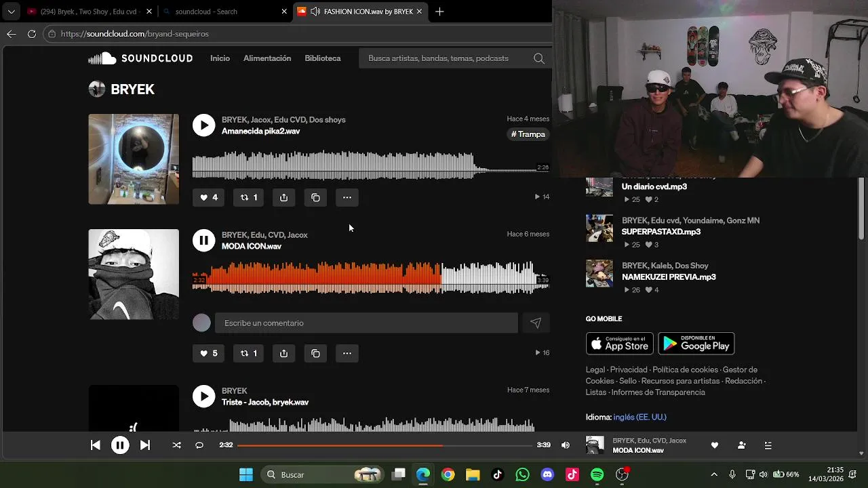Open WhatsApp from the taskbar
The height and width of the screenshot is (488, 868).
[522, 474]
